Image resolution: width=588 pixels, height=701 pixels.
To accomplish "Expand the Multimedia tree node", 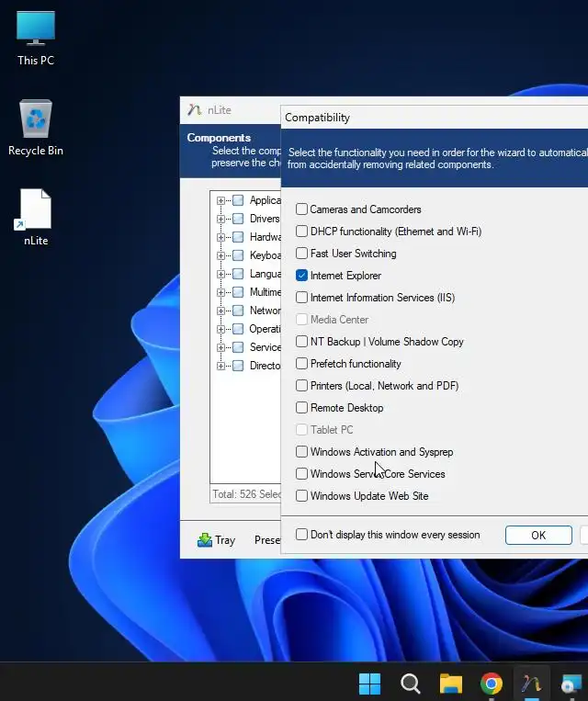I will [x=220, y=292].
